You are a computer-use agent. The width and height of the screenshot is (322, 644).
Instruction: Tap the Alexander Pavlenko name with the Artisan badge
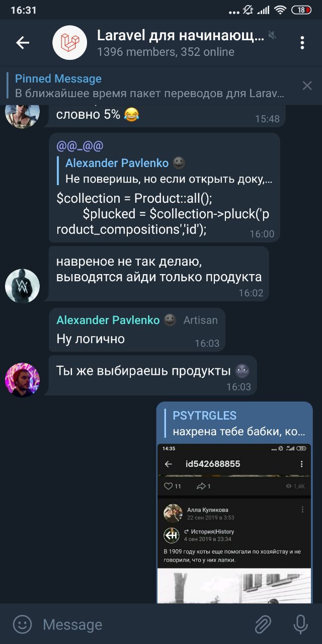tap(108, 320)
